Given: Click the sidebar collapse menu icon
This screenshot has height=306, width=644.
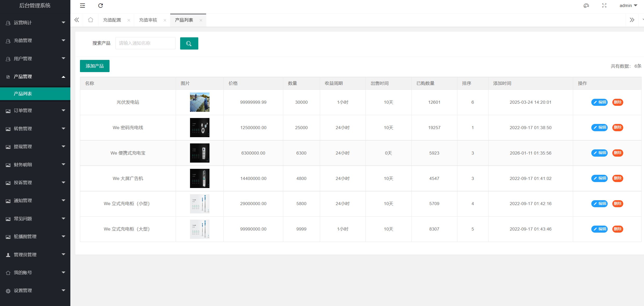Looking at the screenshot, I should pyautogui.click(x=83, y=5).
